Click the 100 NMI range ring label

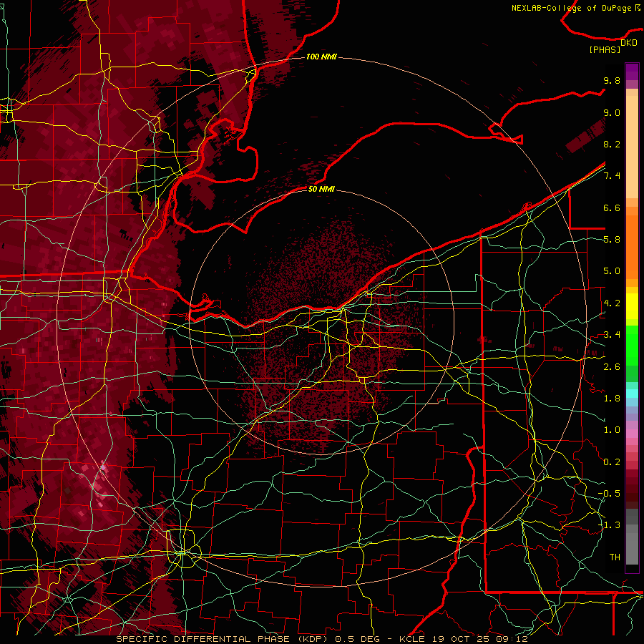click(321, 57)
